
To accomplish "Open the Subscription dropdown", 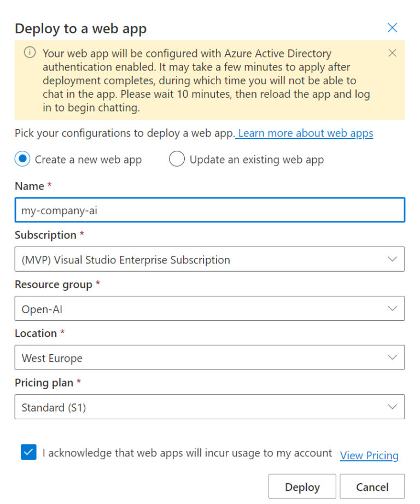I will (209, 259).
